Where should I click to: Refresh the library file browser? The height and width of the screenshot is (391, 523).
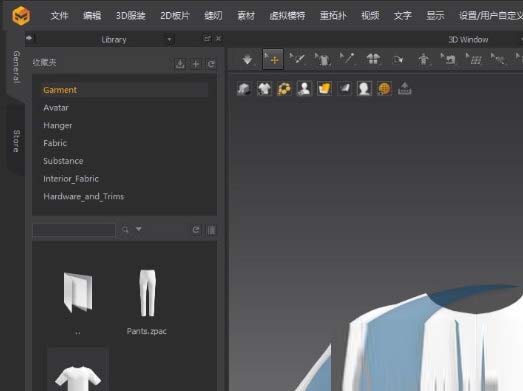coord(196,230)
